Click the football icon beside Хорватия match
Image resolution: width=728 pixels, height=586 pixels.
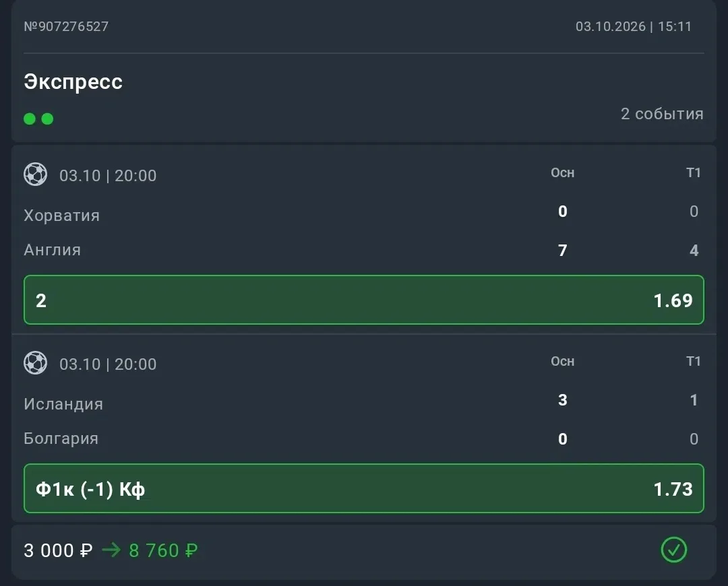(35, 174)
